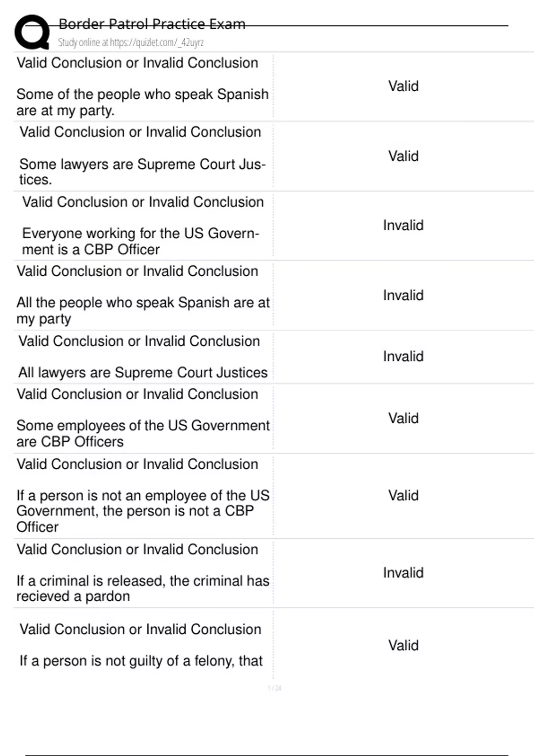Screen dimensions: 534x756
Task: Select the 'Some lawyers are Supreme Court Justices' text
Action: click(x=142, y=172)
